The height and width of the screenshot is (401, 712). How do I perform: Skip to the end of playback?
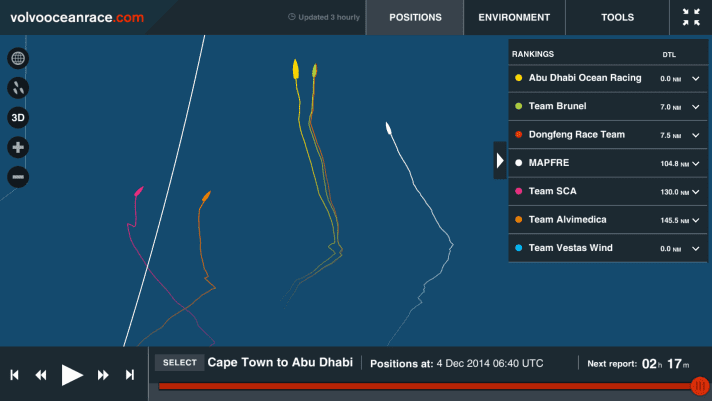[x=130, y=375]
